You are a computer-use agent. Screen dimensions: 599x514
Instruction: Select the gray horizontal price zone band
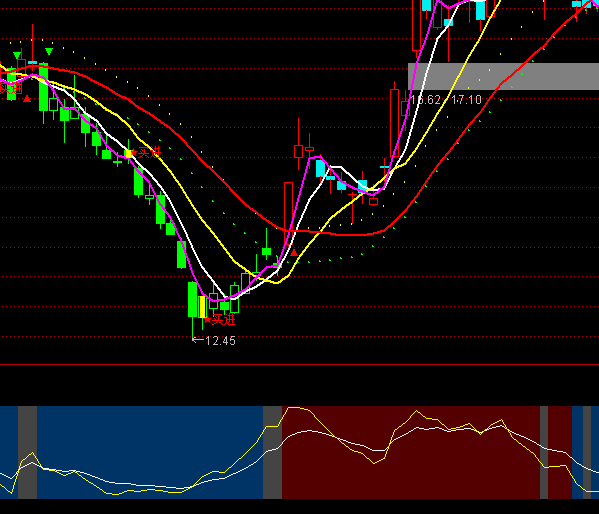click(x=503, y=76)
